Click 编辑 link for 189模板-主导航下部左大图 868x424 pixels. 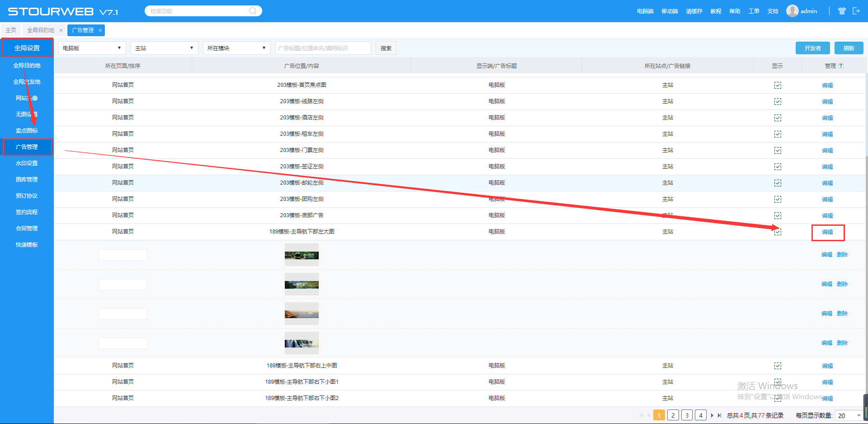827,232
